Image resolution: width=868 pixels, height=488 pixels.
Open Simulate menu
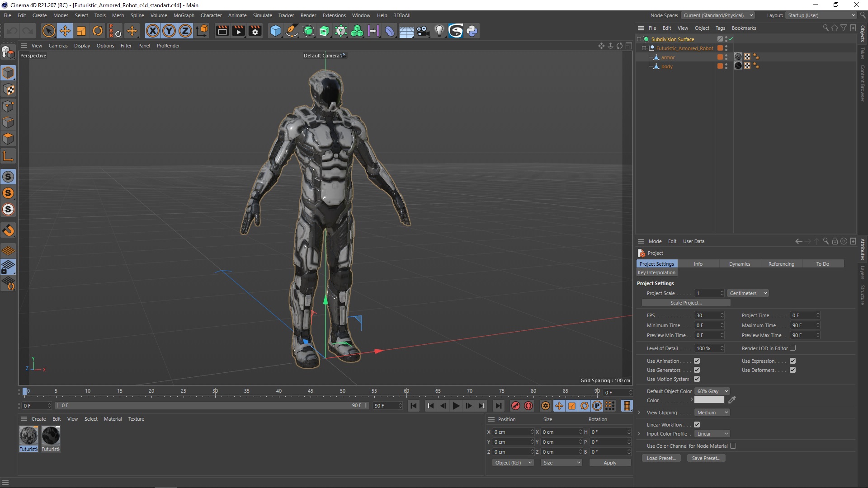click(262, 15)
